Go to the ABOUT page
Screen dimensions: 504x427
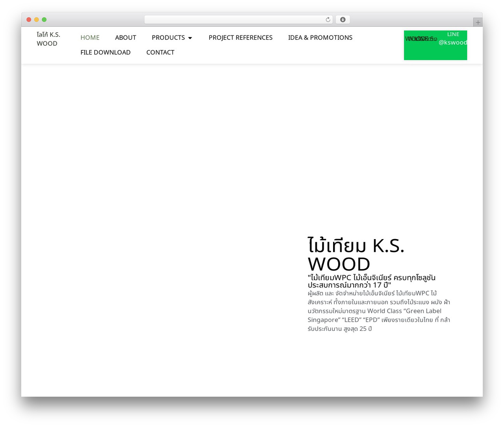click(126, 37)
